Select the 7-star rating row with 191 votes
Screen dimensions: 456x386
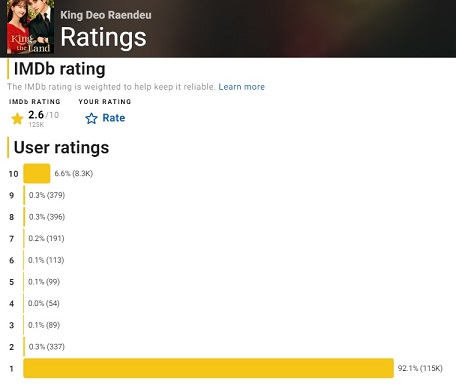click(x=37, y=238)
